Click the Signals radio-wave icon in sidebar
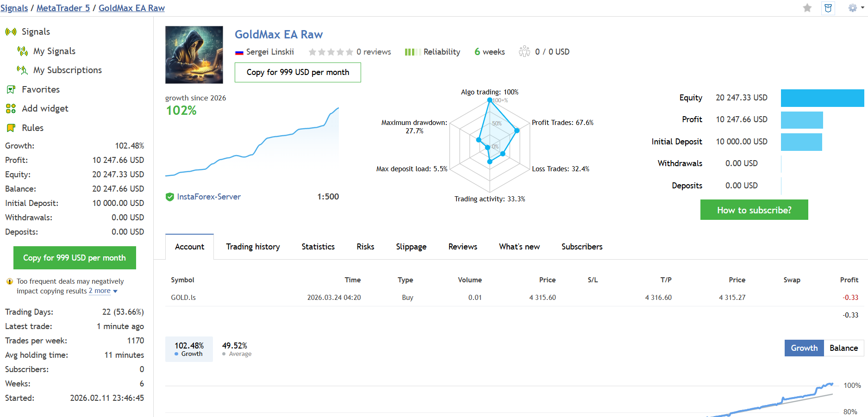 (x=11, y=32)
